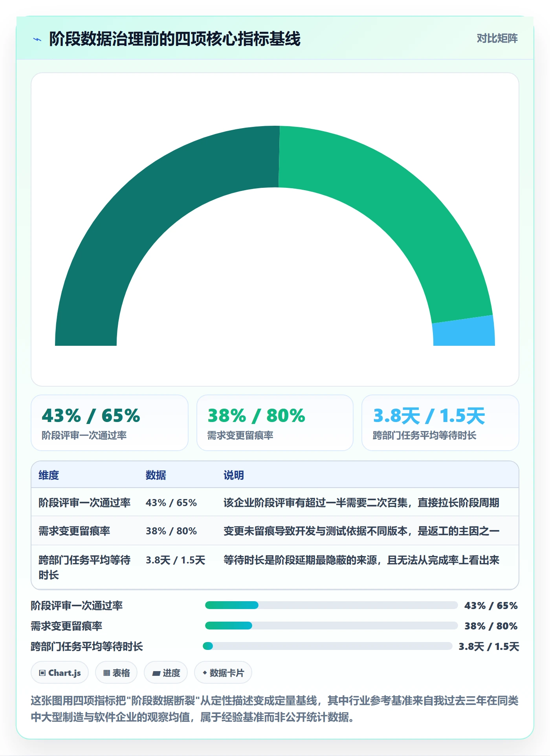Select table cell 跨部门任务平均等待时长
Image resolution: width=550 pixels, height=756 pixels.
pos(84,567)
